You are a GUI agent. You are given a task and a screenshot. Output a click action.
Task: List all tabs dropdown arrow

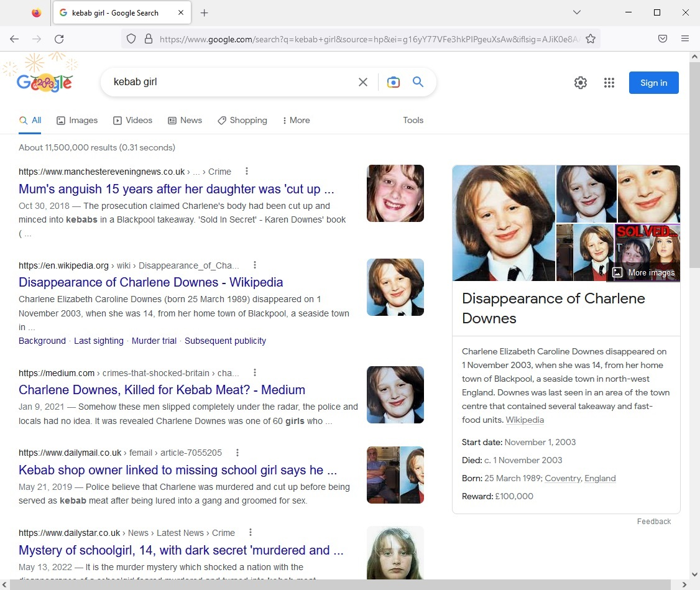pyautogui.click(x=577, y=12)
